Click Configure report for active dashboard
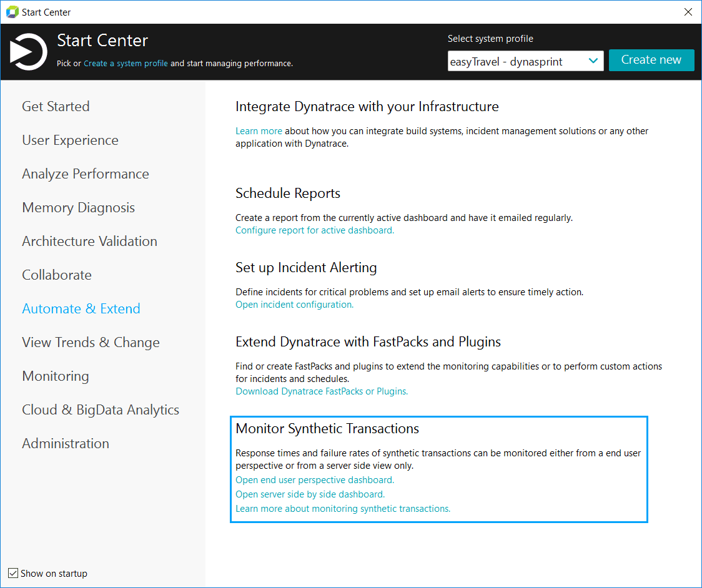 [315, 230]
